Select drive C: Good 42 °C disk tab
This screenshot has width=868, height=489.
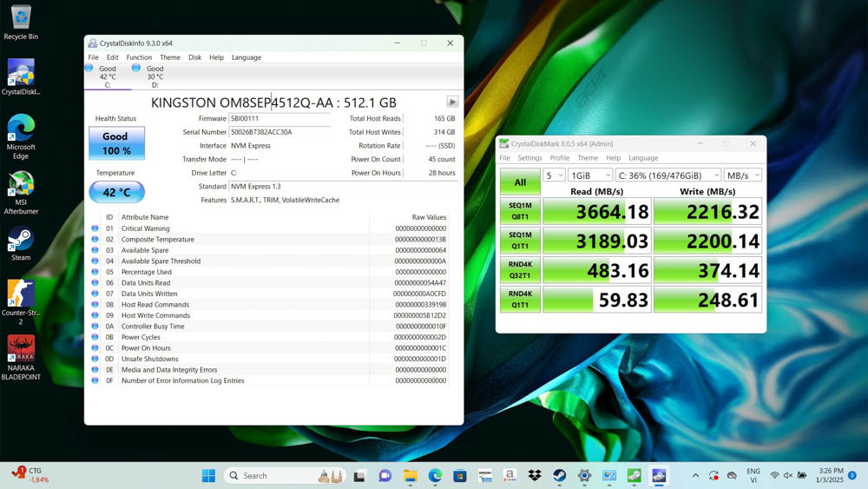(x=108, y=76)
